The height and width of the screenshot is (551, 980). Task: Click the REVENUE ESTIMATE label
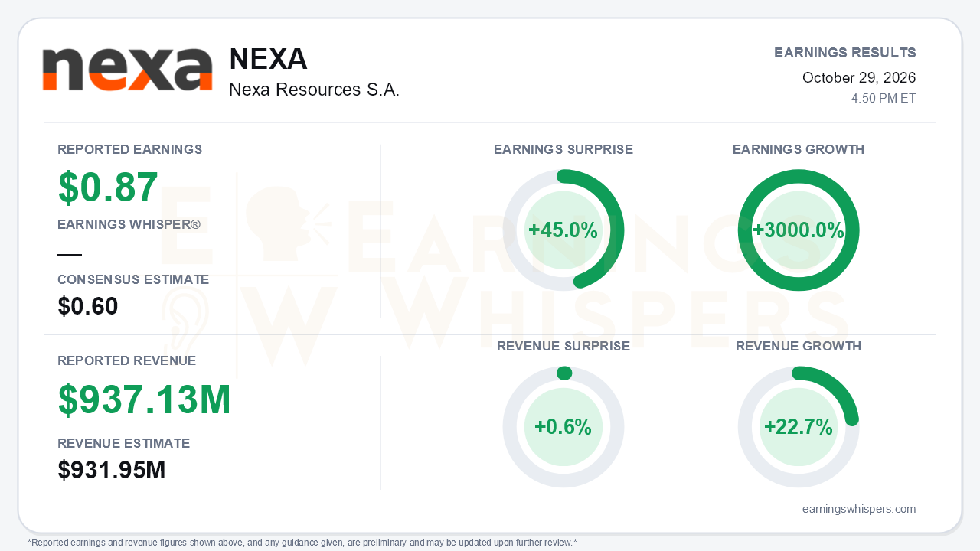[x=124, y=443]
